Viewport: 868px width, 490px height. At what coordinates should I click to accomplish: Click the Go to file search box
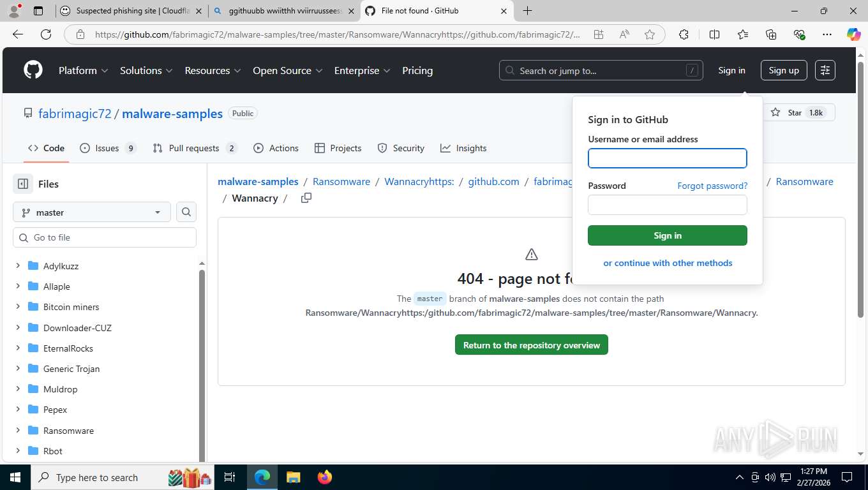(x=105, y=237)
